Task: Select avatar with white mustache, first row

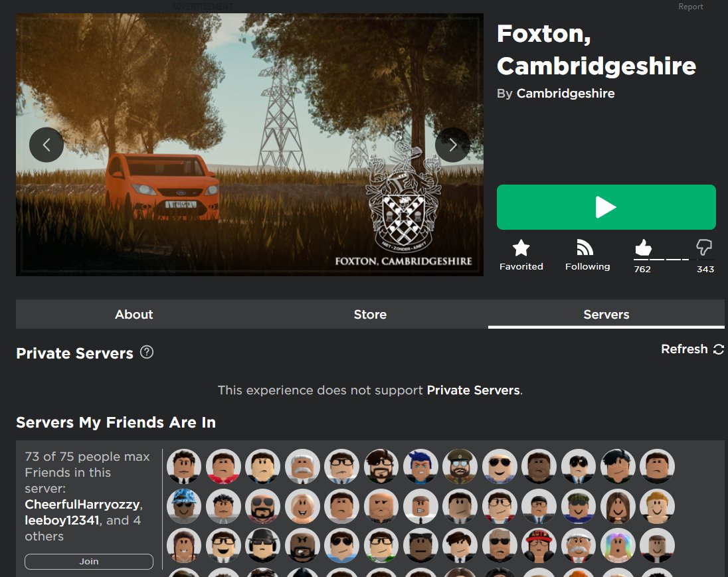Action: coord(302,466)
